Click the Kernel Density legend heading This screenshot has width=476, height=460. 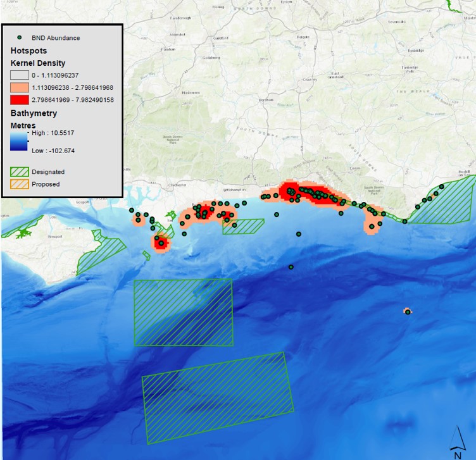click(38, 63)
